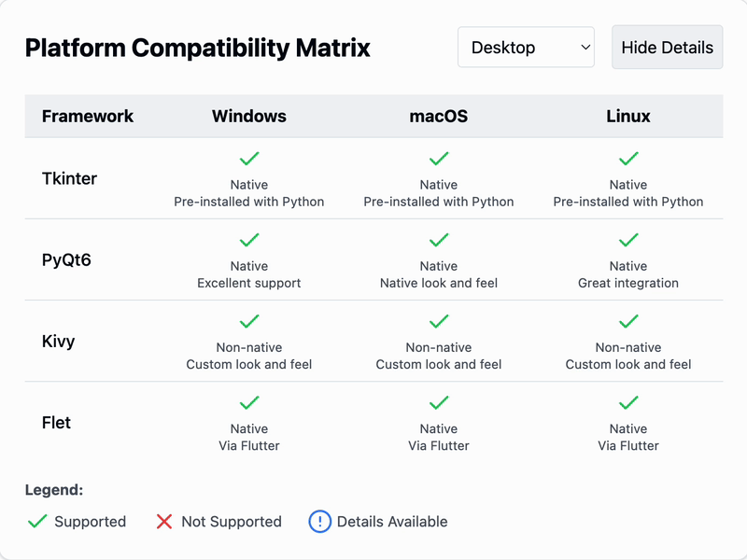
Task: Click the PyQt6 Windows support checkmark
Action: click(249, 241)
